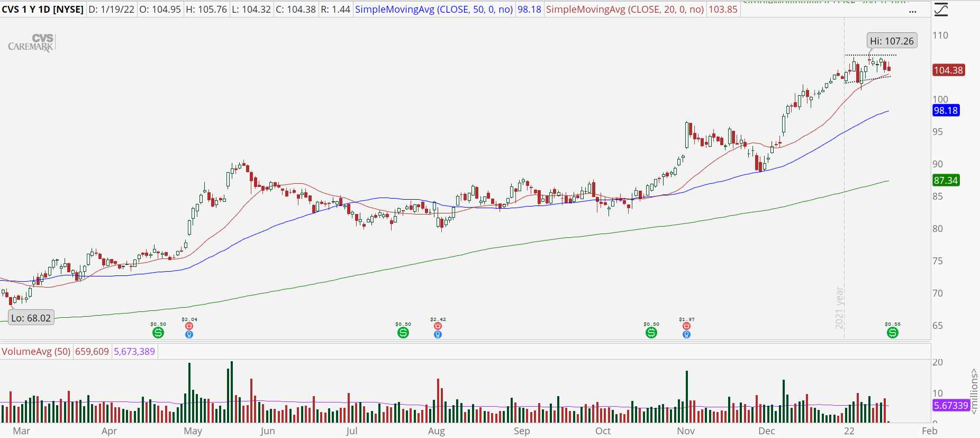Click the 'Feb' label on time axis
980x438 pixels.
click(929, 431)
